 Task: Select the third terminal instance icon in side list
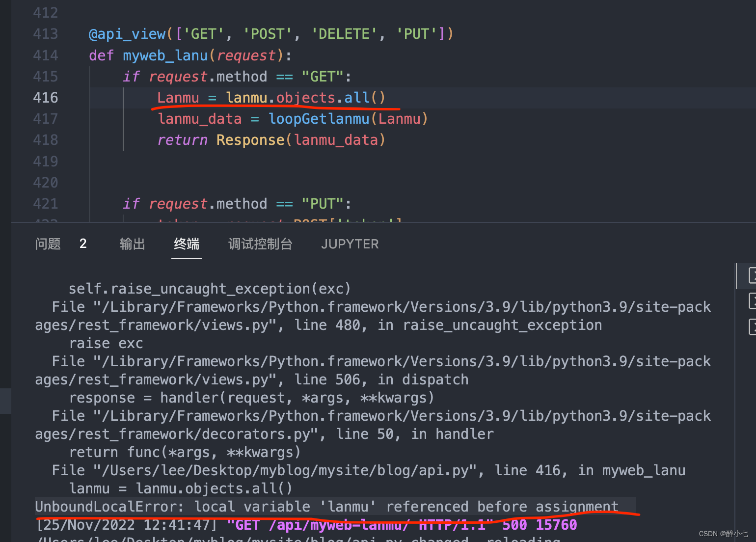(752, 326)
